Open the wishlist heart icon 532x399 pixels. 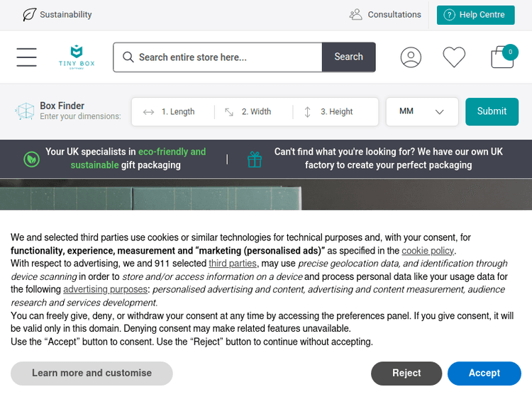(454, 57)
